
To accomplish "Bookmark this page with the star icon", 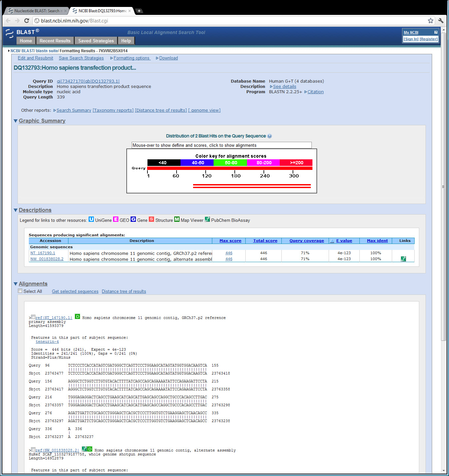I will 430,20.
